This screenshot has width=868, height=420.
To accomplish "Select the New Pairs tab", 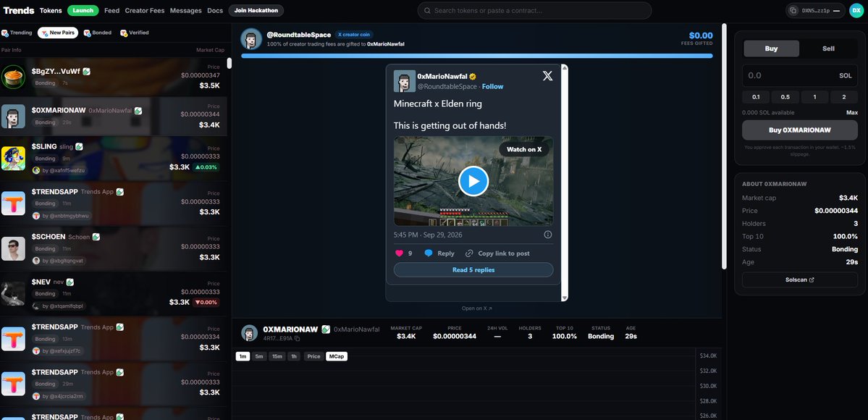I will [58, 33].
